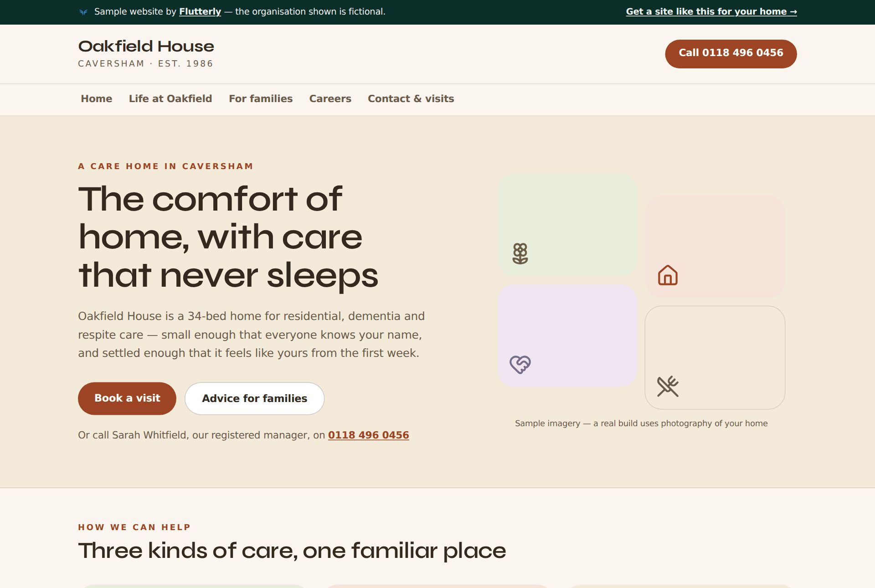Click the 'HOW WE CAN HELP' label
The image size is (875, 588).
[134, 527]
